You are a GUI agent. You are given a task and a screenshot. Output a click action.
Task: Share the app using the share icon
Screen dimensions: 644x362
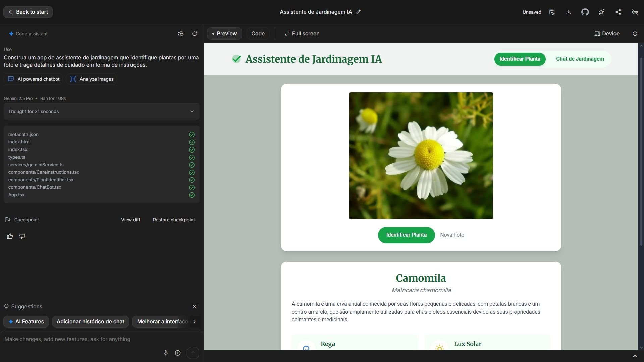pos(618,12)
